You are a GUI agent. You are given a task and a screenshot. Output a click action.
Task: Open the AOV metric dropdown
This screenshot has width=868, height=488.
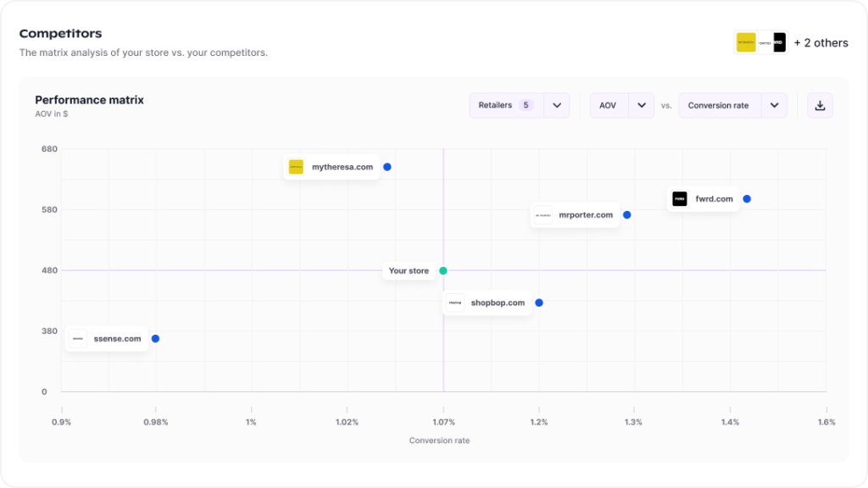pos(621,105)
